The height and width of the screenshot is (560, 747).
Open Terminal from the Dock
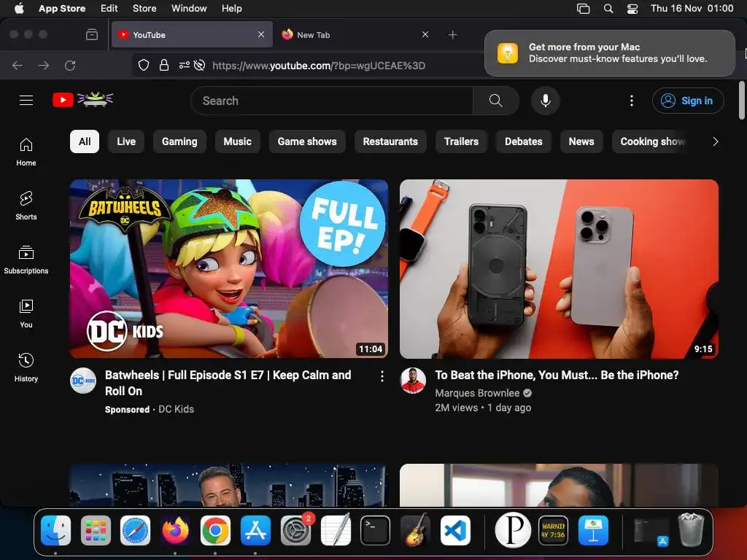[376, 531]
